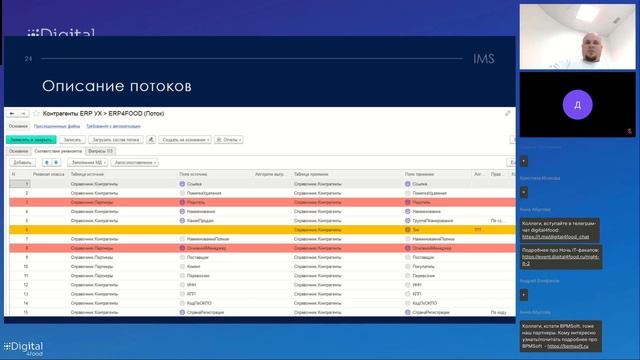Click receiver field icon for СтранаРегистрации
Viewport: 640px width, 360px height.
click(407, 312)
